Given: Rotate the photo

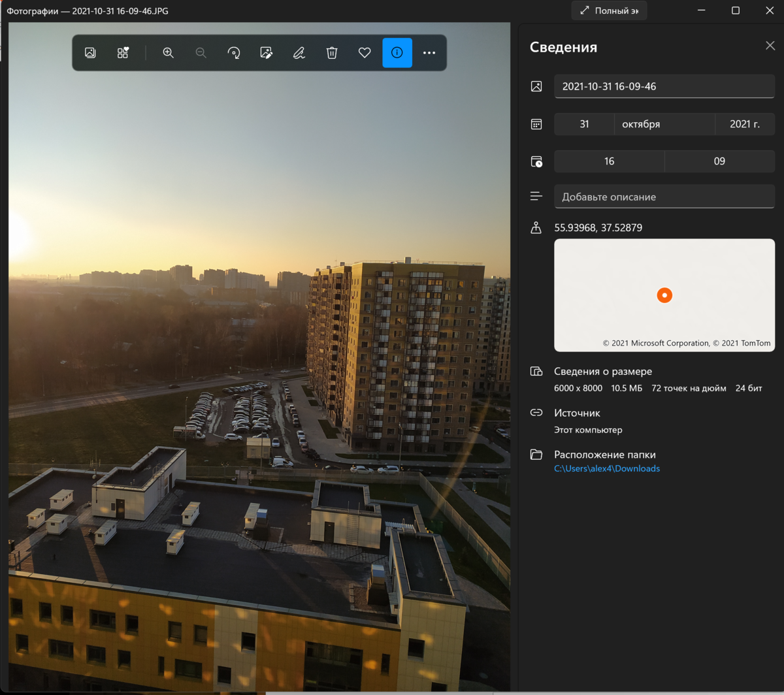Looking at the screenshot, I should (x=234, y=53).
